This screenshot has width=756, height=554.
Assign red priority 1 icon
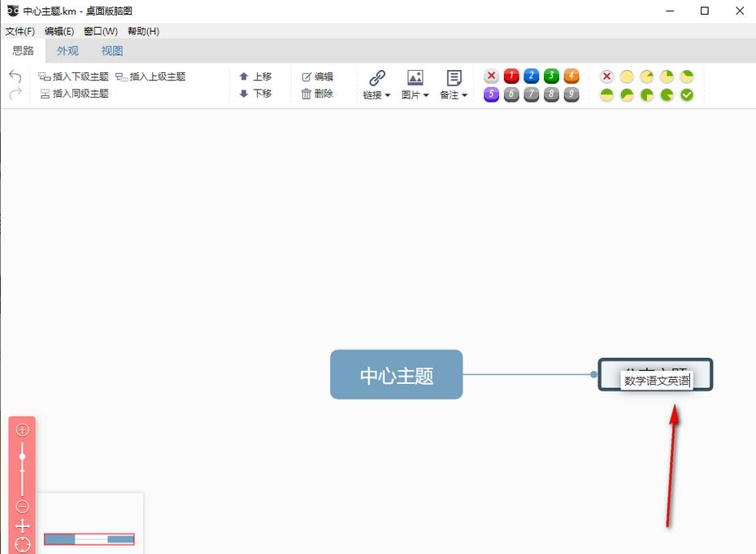tap(511, 76)
